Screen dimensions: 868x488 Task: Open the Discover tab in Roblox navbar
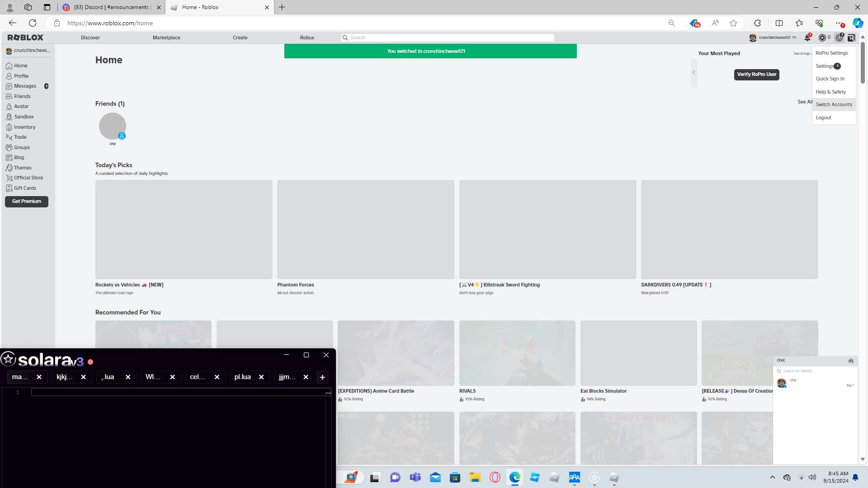(90, 38)
